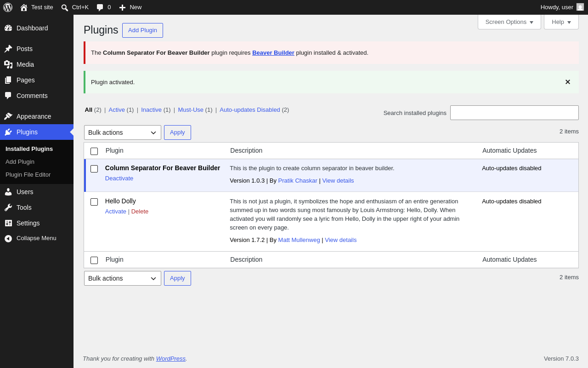The width and height of the screenshot is (588, 368).
Task: Open Matt Mullenweg author link
Action: [299, 240]
